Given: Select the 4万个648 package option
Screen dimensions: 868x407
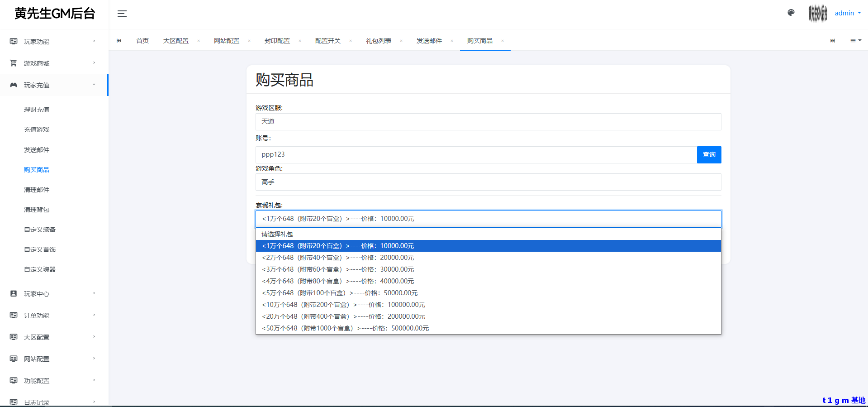Looking at the screenshot, I should point(488,281).
